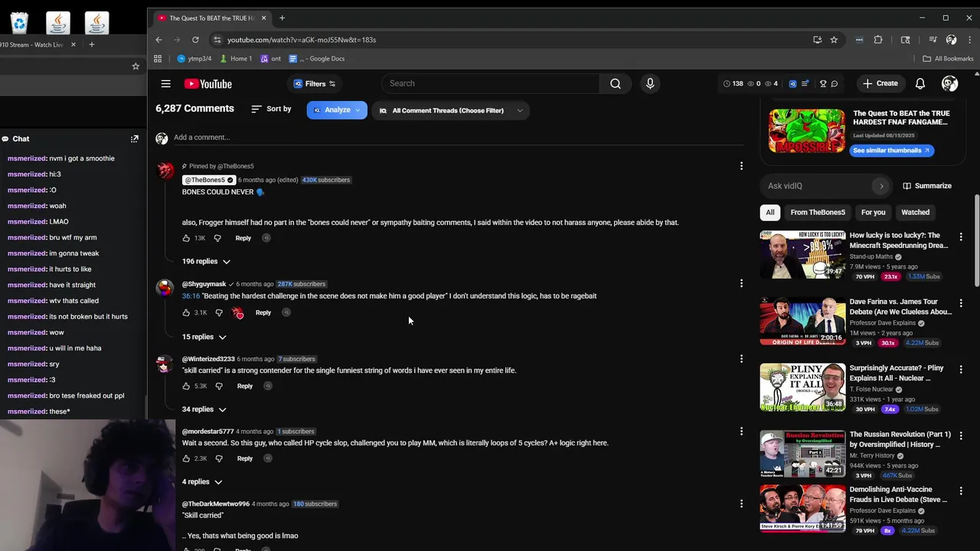Like the @mordestar5777 comment
The width and height of the screenshot is (980, 551).
pos(186,458)
